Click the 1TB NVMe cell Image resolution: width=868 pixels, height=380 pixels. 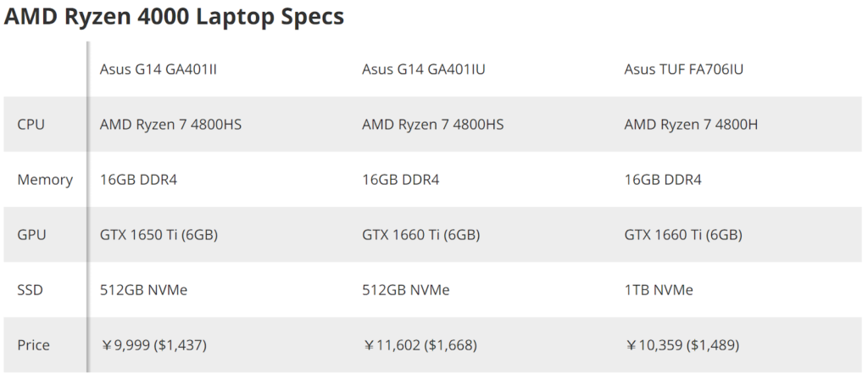659,290
